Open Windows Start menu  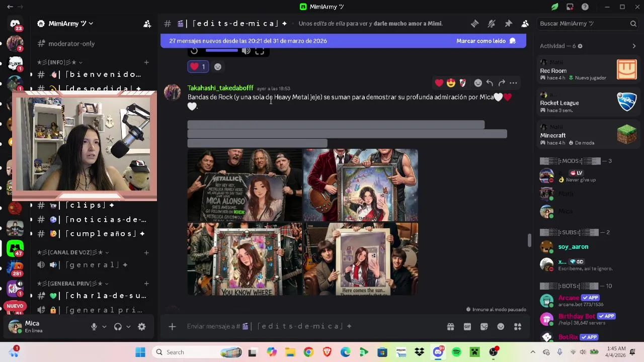click(140, 352)
